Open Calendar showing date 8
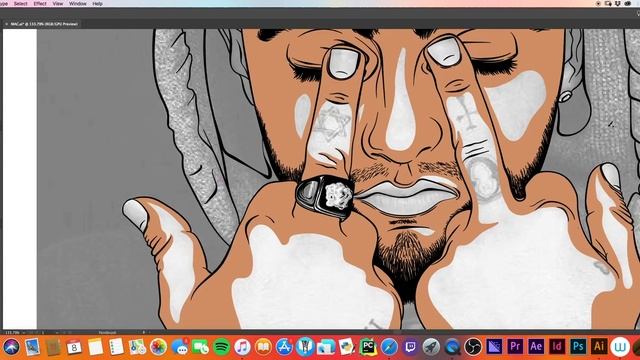This screenshot has height=360, width=640. [74, 347]
